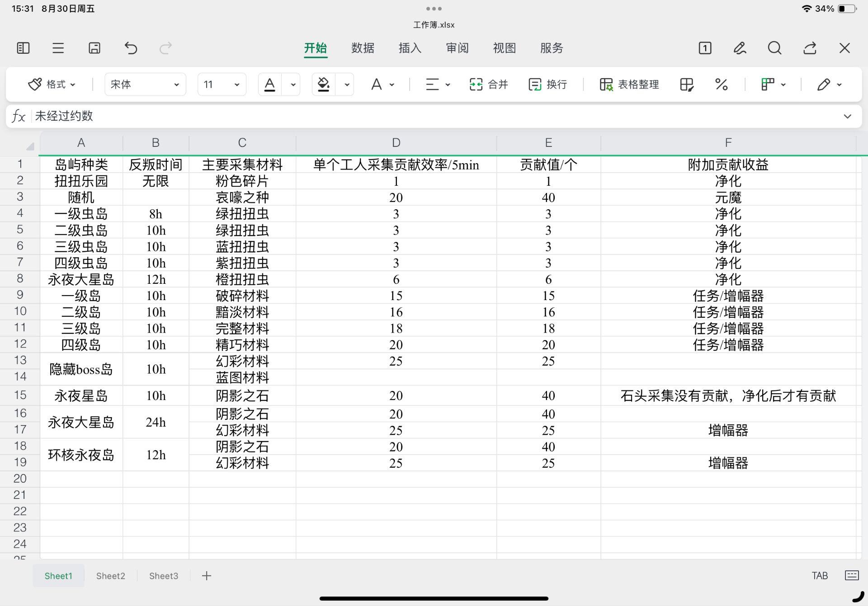Apply the fill color bucket swatch
The height and width of the screenshot is (606, 868).
[324, 85]
